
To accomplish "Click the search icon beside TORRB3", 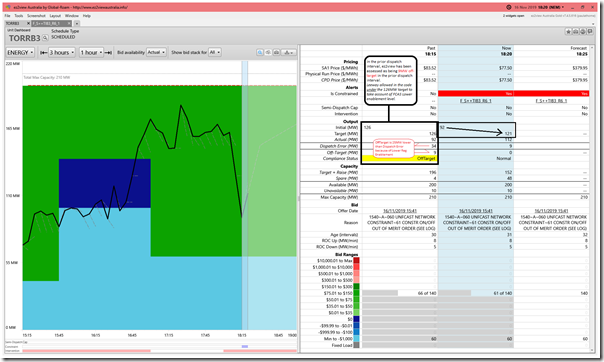I will click(x=45, y=38).
